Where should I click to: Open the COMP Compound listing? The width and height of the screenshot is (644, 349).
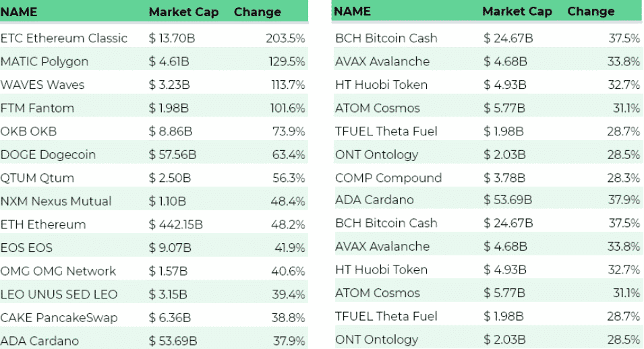point(388,178)
